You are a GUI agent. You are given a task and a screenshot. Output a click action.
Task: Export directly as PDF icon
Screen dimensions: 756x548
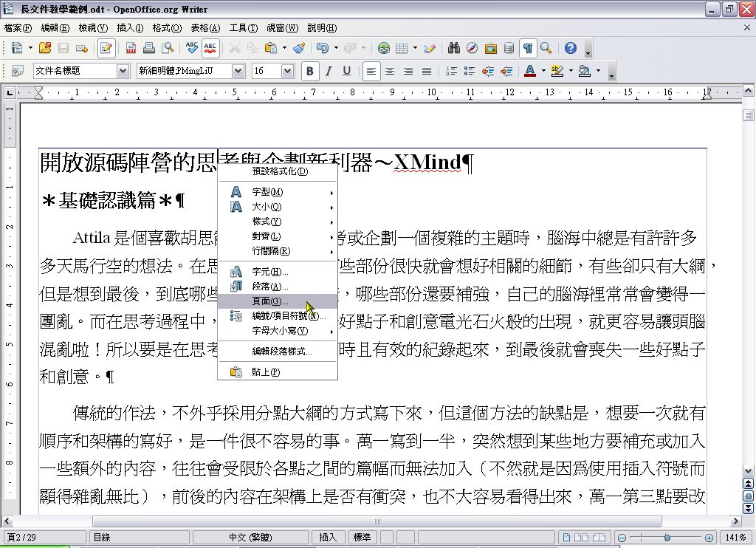(131, 48)
